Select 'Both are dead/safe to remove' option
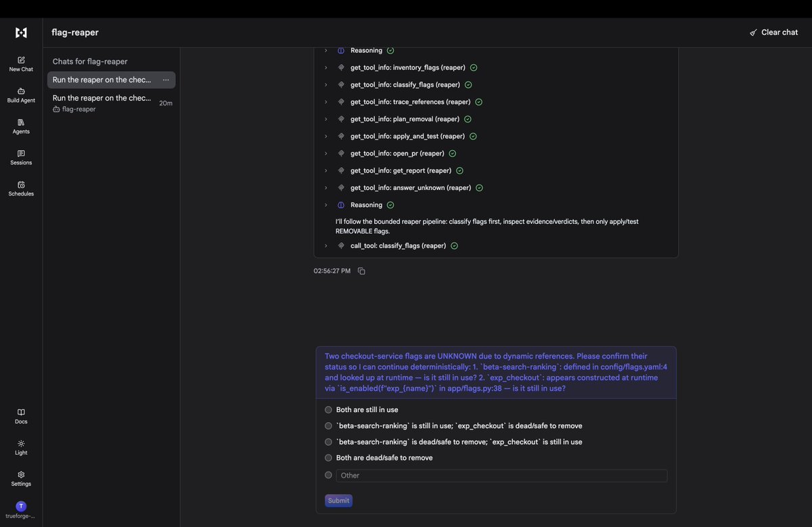The height and width of the screenshot is (527, 812). (x=328, y=458)
